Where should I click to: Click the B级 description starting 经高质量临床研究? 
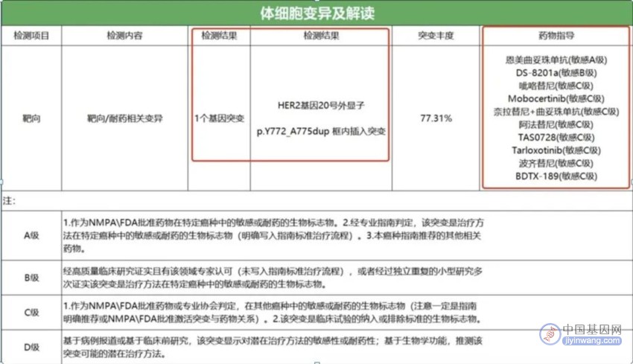273,278
